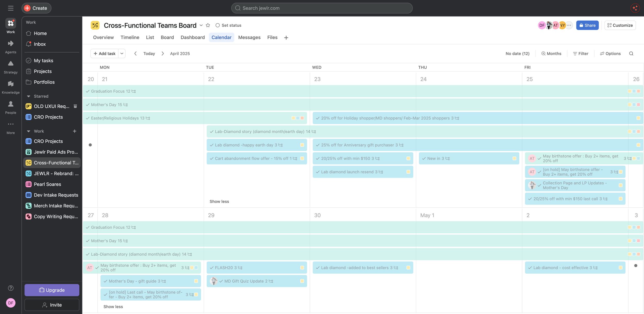
Task: Open Projects in the sidebar
Action: (x=43, y=71)
